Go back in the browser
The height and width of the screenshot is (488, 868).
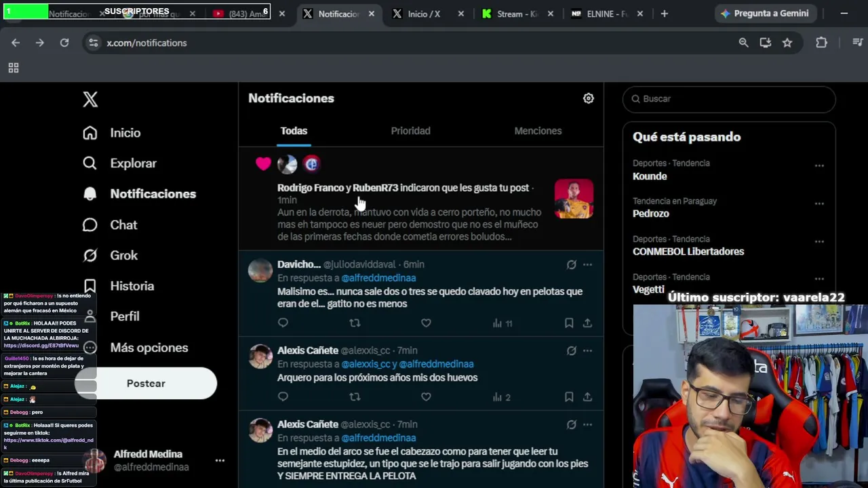tap(16, 43)
